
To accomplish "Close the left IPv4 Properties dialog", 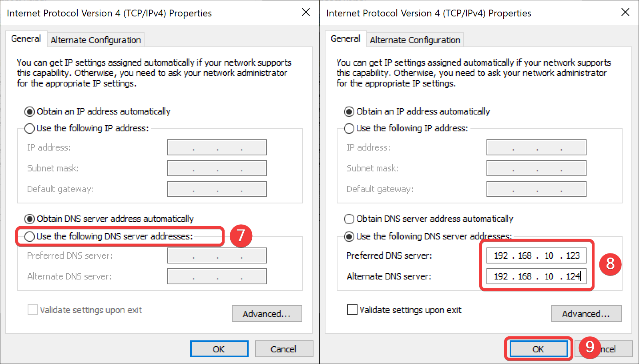I will click(x=306, y=12).
